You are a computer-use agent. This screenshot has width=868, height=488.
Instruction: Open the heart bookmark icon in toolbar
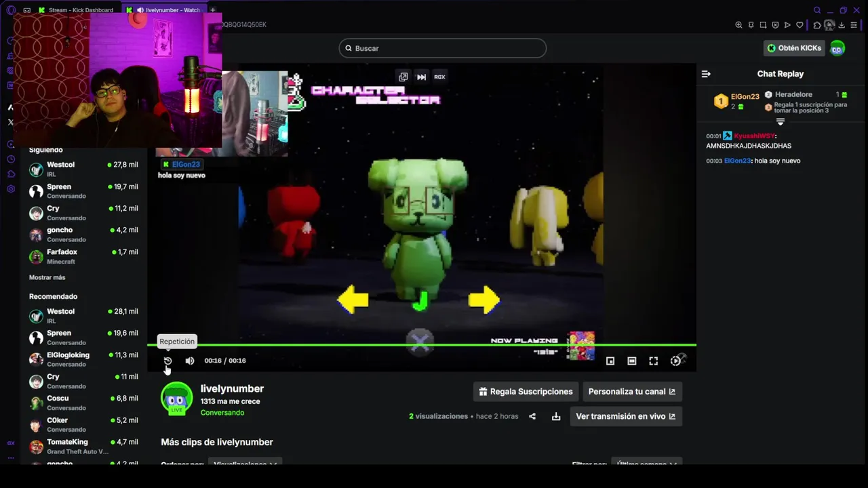click(x=800, y=25)
